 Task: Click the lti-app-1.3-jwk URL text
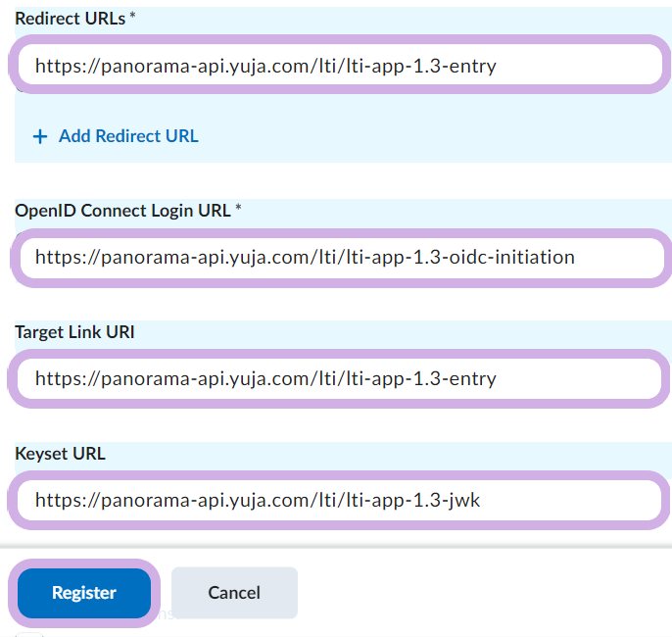411,501
